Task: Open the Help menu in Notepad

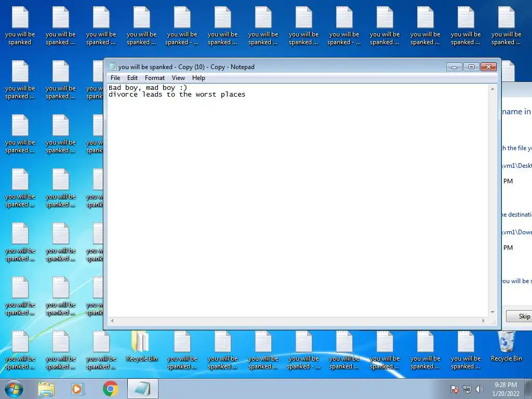Action: pos(198,78)
